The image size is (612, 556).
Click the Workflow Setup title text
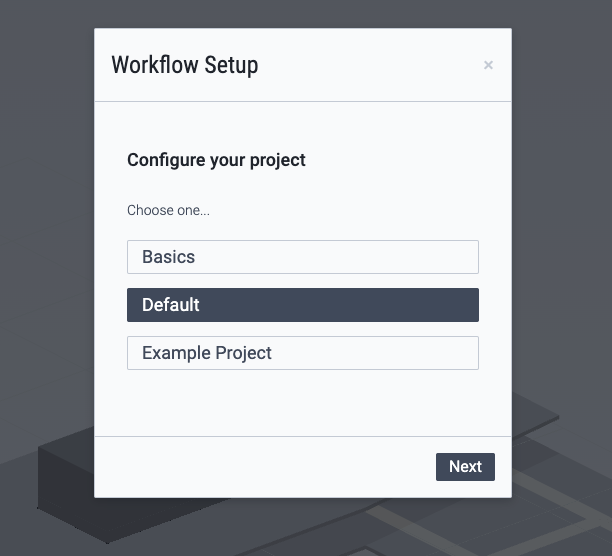(185, 65)
